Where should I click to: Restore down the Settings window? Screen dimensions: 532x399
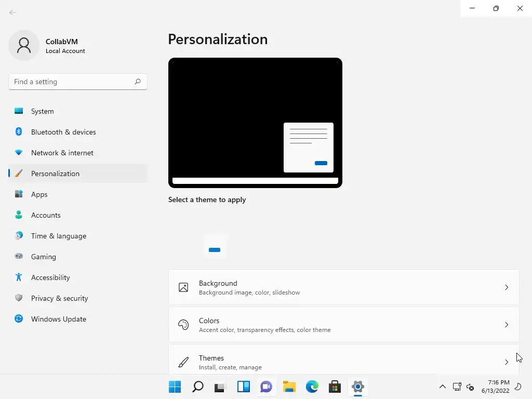(x=496, y=8)
